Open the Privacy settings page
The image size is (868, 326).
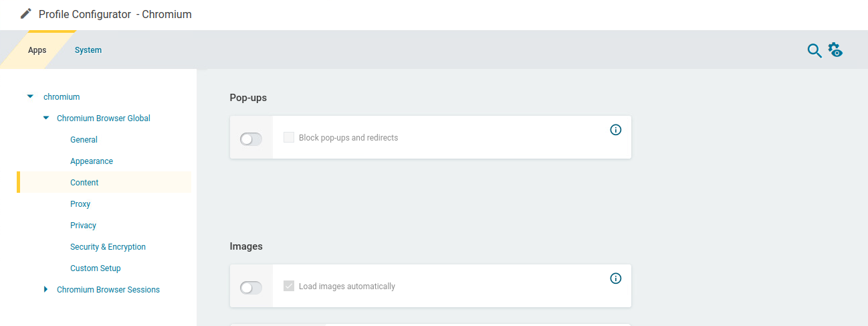83,226
